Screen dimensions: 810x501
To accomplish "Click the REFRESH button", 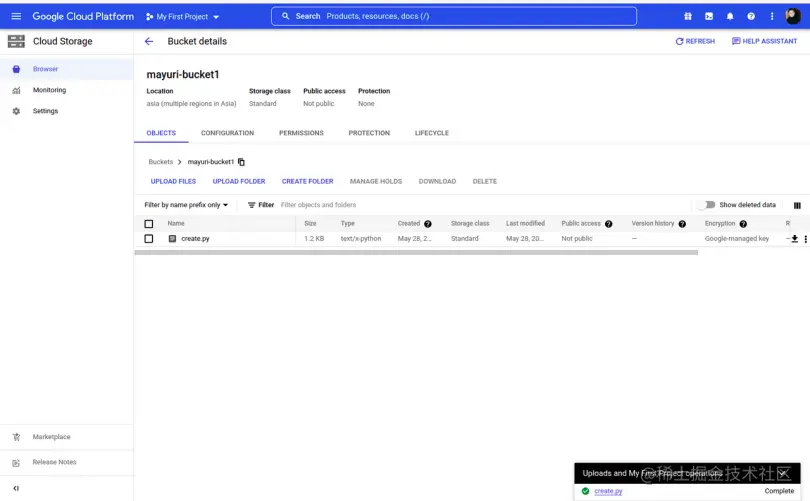I will [695, 41].
